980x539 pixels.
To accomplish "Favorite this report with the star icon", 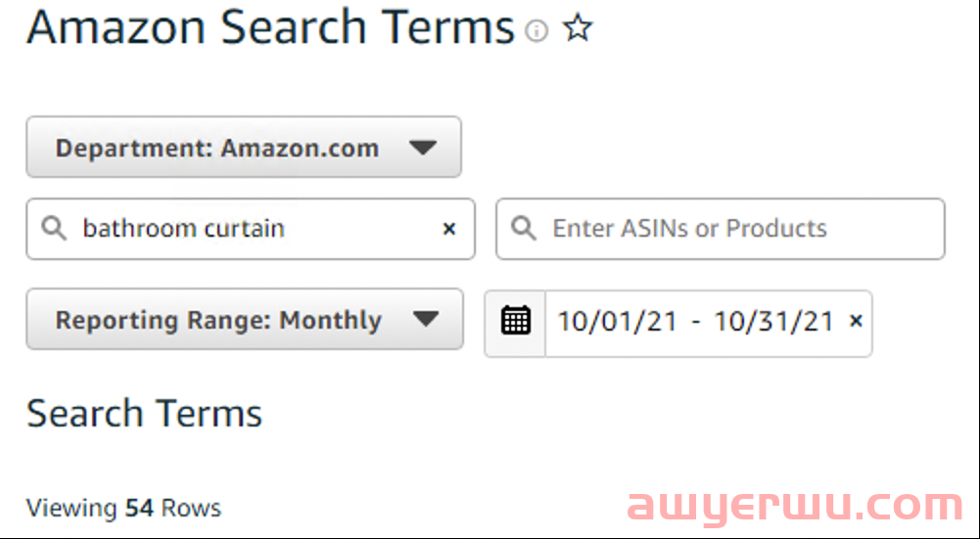I will click(578, 27).
